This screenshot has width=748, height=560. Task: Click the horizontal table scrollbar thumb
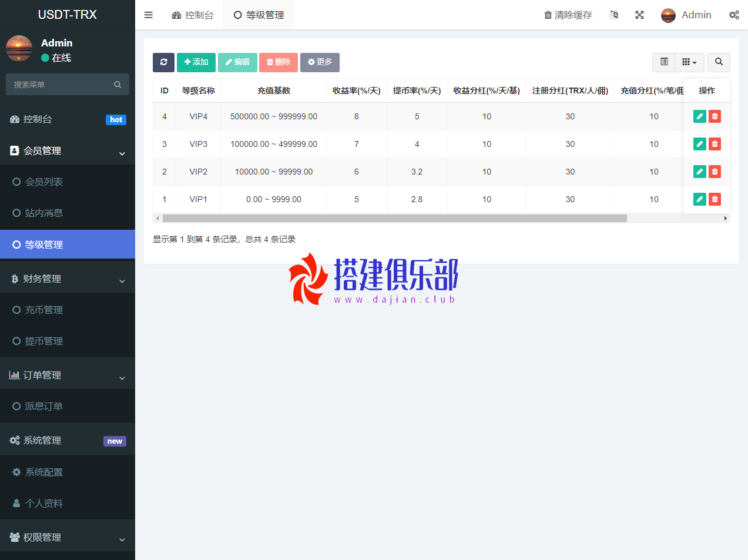point(395,219)
